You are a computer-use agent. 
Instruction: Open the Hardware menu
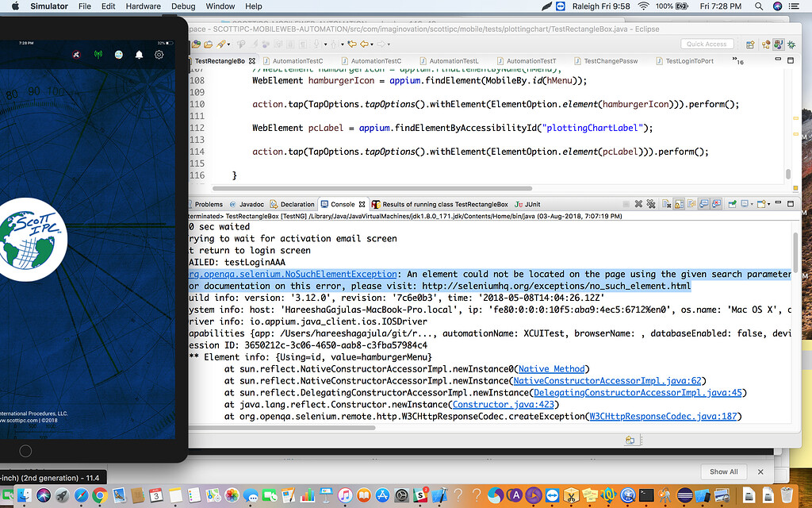click(144, 6)
